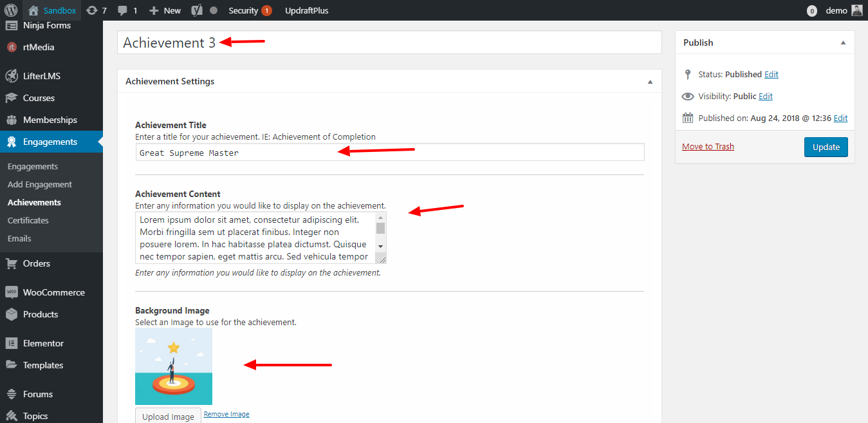Collapse the Achievement Settings panel
This screenshot has height=423, width=868.
point(650,82)
